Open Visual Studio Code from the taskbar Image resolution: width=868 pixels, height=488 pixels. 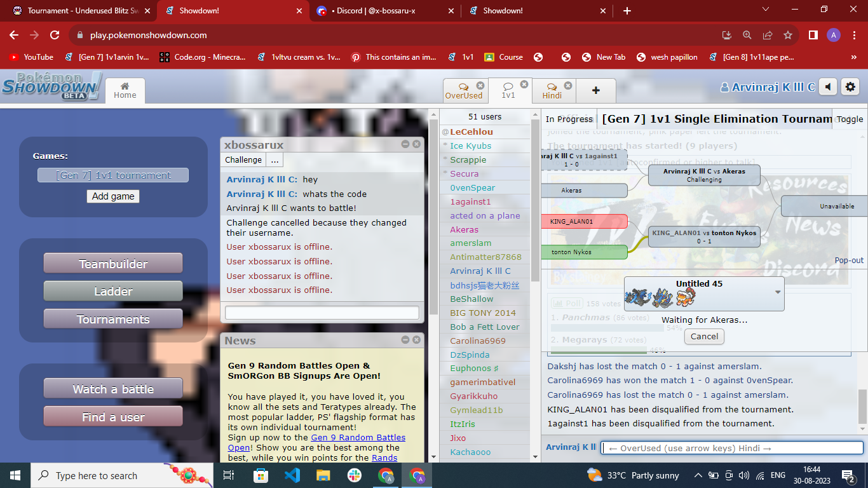(292, 475)
